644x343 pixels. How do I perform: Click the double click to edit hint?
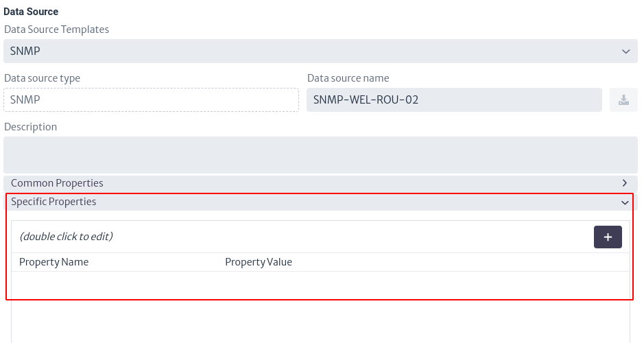(x=66, y=237)
